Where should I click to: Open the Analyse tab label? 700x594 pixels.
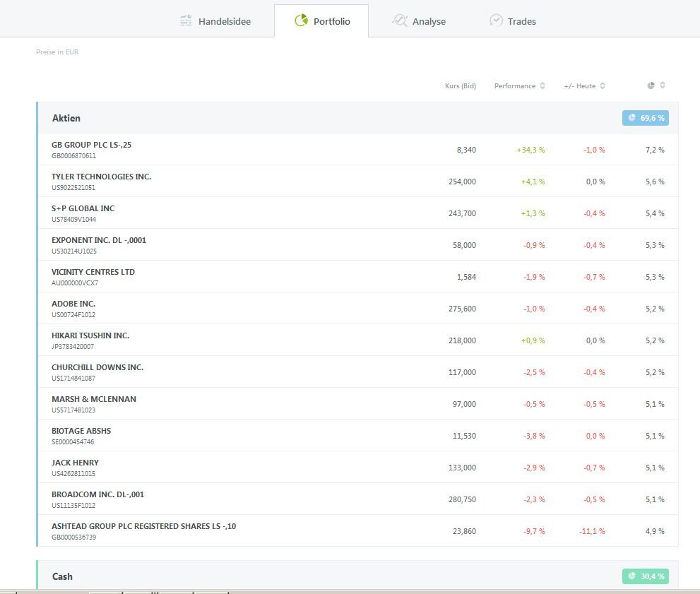[429, 21]
